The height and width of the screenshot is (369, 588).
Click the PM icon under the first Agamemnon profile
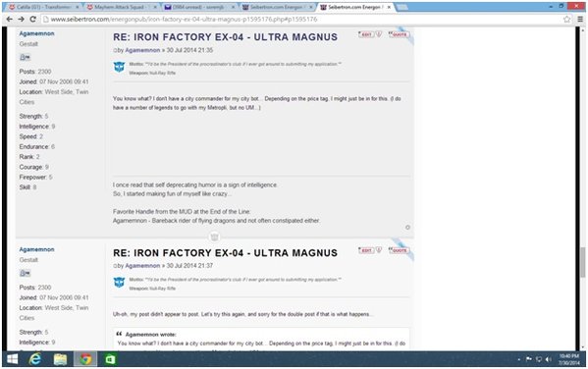point(25,57)
